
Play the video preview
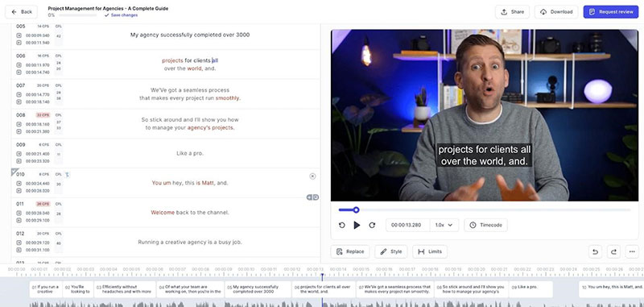click(x=357, y=226)
